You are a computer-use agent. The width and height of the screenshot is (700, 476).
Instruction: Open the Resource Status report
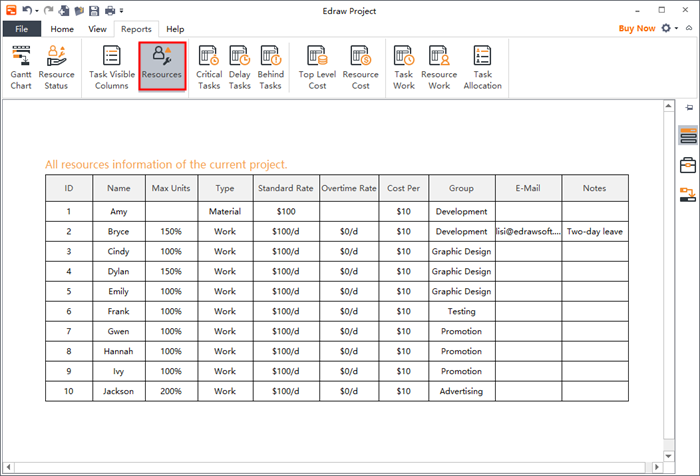(x=56, y=67)
